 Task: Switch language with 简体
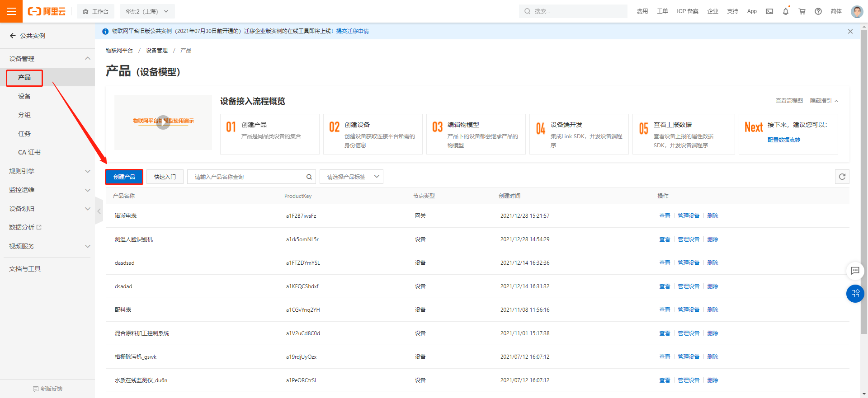coord(836,11)
